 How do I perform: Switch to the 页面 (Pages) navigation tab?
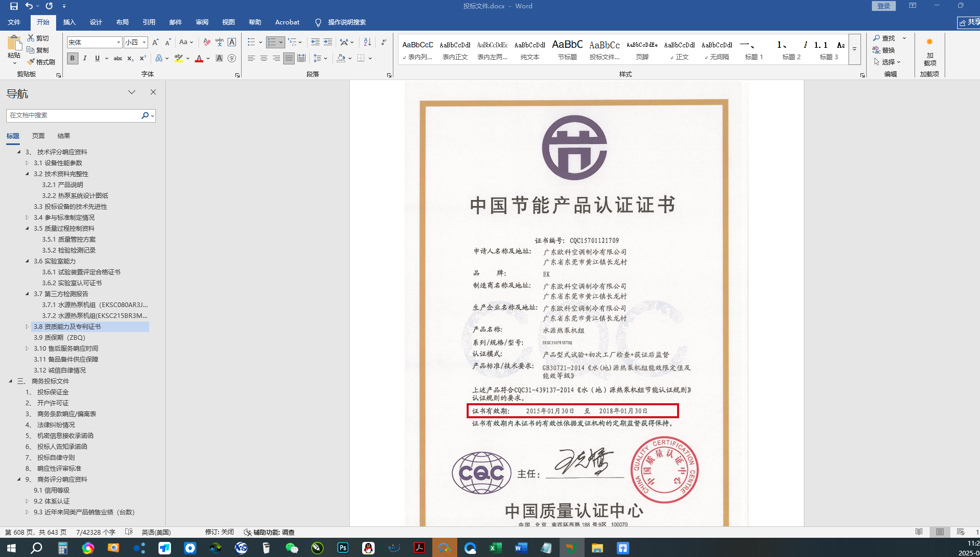38,136
